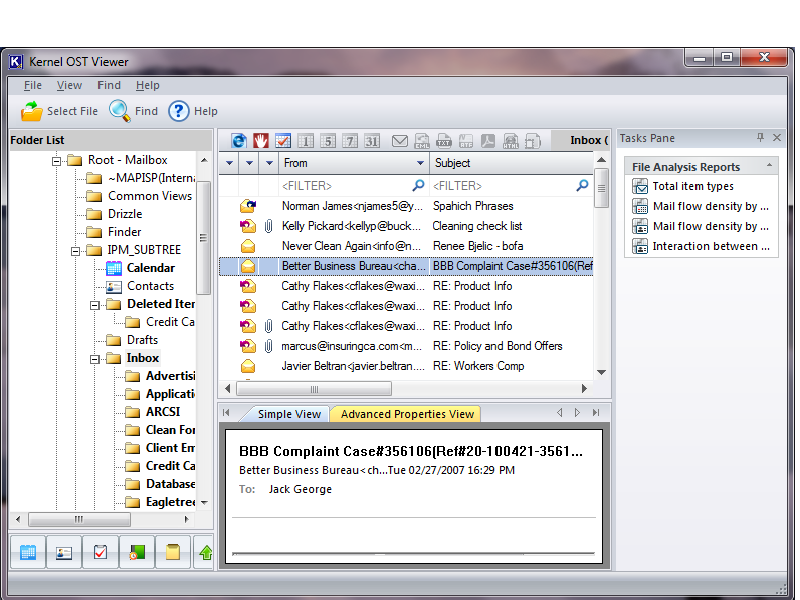
Task: Click the calendar checkmark toolbar icon
Action: [283, 140]
